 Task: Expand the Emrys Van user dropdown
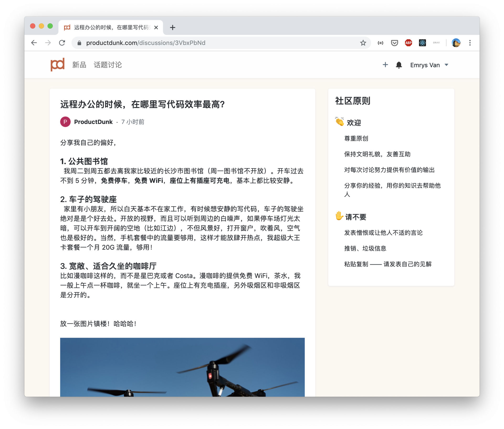tap(429, 65)
